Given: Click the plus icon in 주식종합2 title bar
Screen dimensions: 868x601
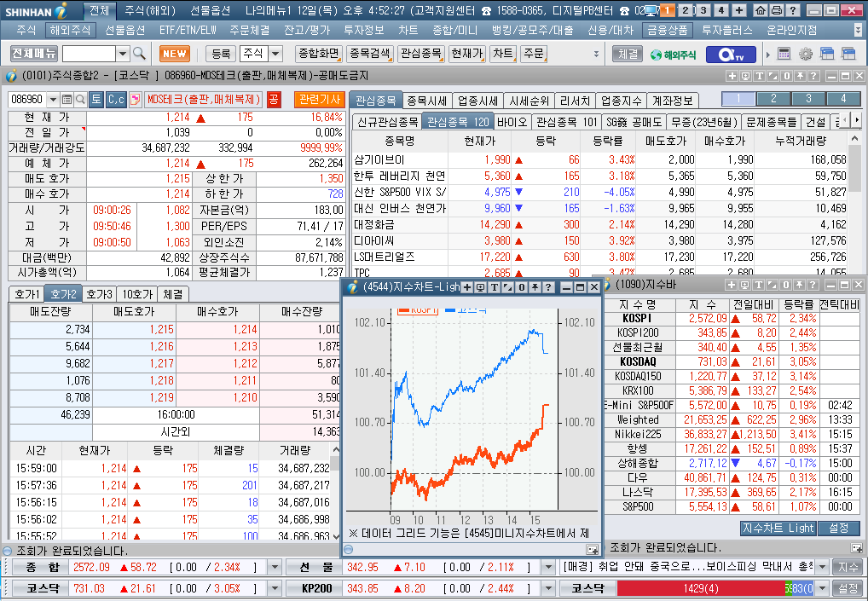Looking at the screenshot, I should coord(732,77).
